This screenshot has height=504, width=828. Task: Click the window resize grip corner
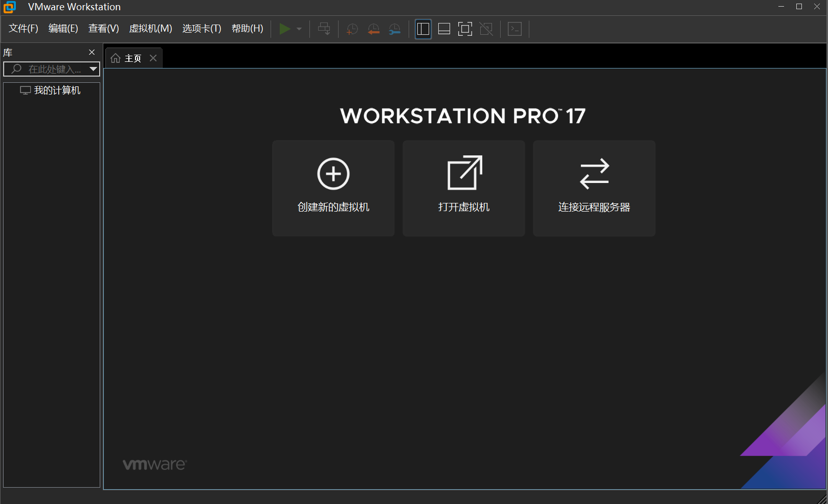[822, 499]
